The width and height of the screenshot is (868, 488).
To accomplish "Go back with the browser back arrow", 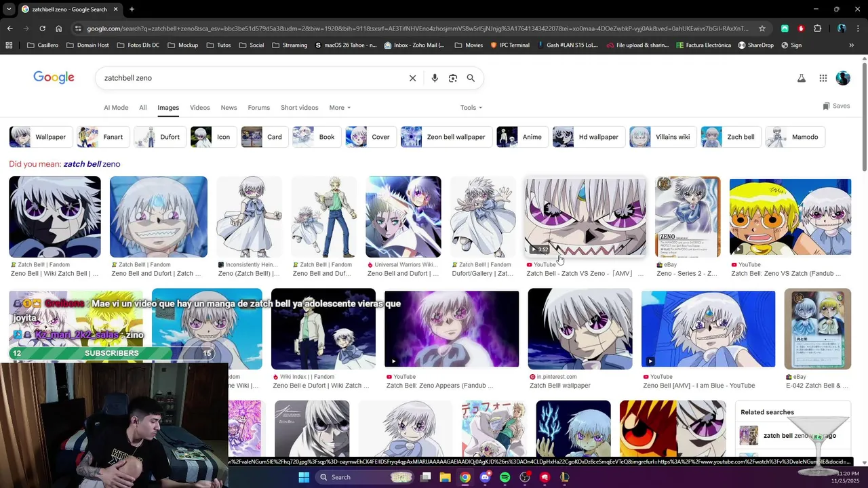I will point(9,28).
